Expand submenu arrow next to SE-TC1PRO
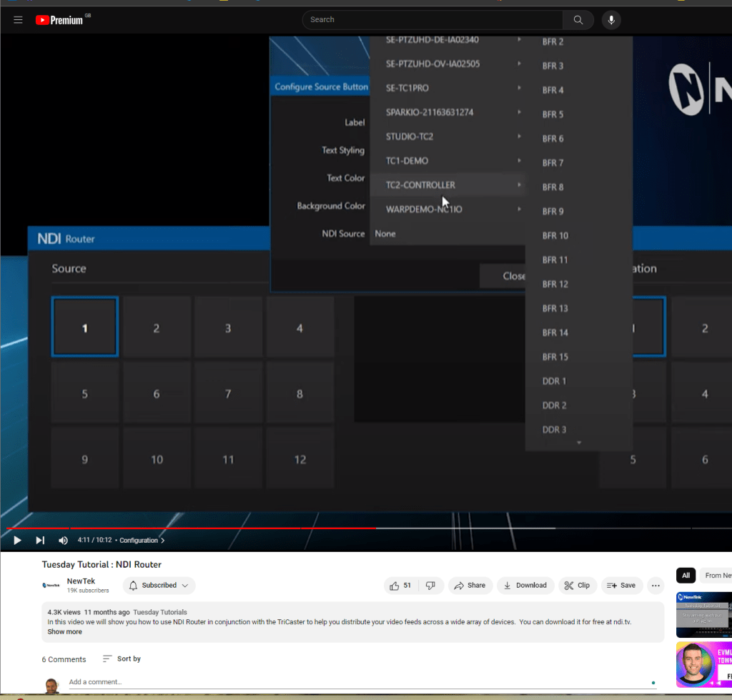Image resolution: width=732 pixels, height=700 pixels. [x=519, y=88]
